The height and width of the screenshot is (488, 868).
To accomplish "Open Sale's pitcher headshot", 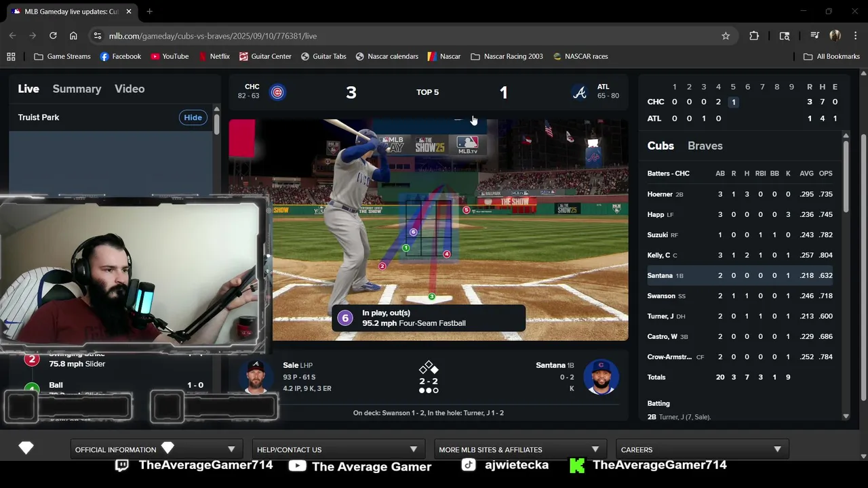I will 256,377.
